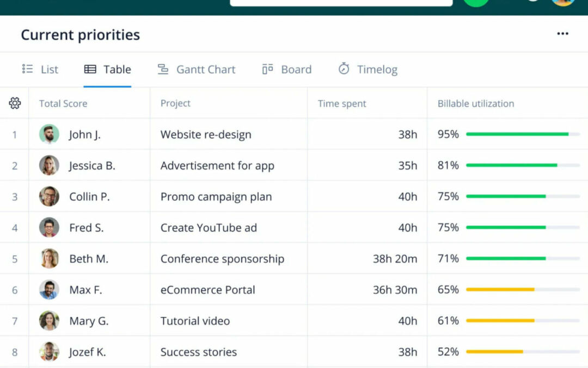Select row number 8 for Jozef K.
588x368 pixels.
(x=15, y=352)
